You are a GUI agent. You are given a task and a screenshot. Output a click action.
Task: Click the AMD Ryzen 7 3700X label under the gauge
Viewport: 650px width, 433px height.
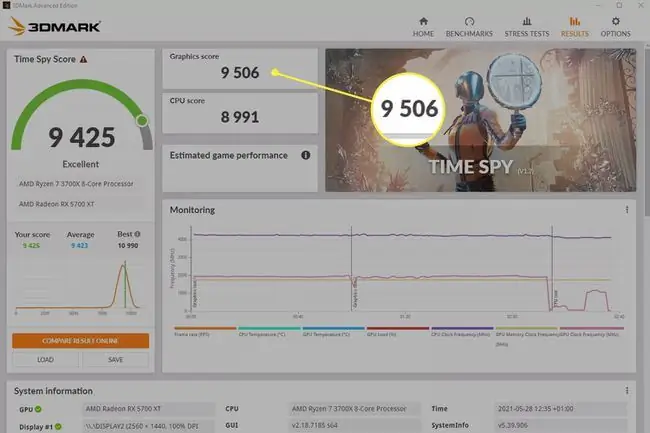pyautogui.click(x=76, y=184)
